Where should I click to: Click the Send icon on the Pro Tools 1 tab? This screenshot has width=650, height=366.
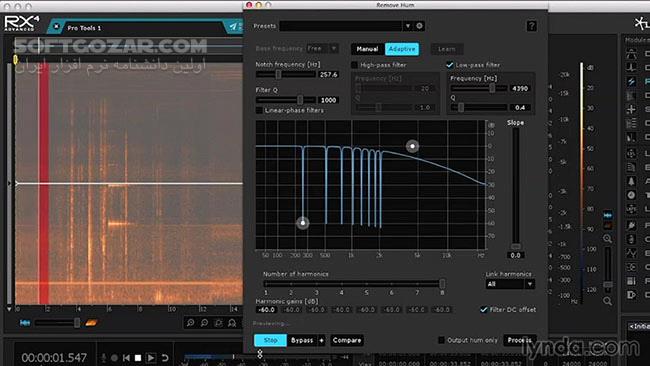233,27
